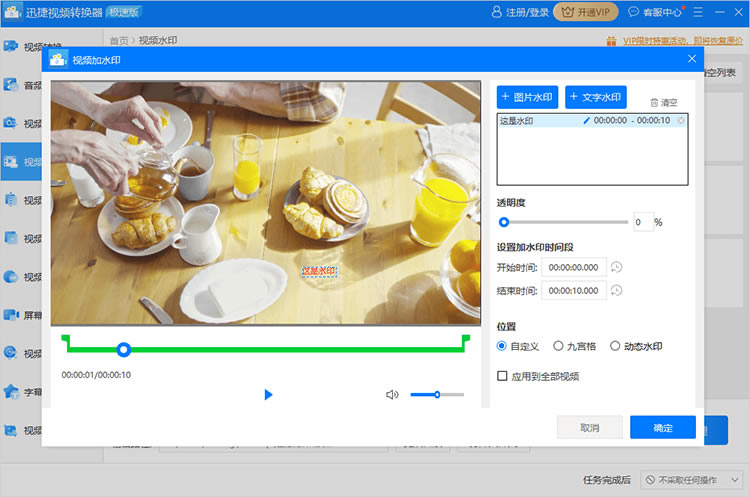Click 首页 in the breadcrumb navigation
Screen dimensions: 750x497
coord(118,41)
